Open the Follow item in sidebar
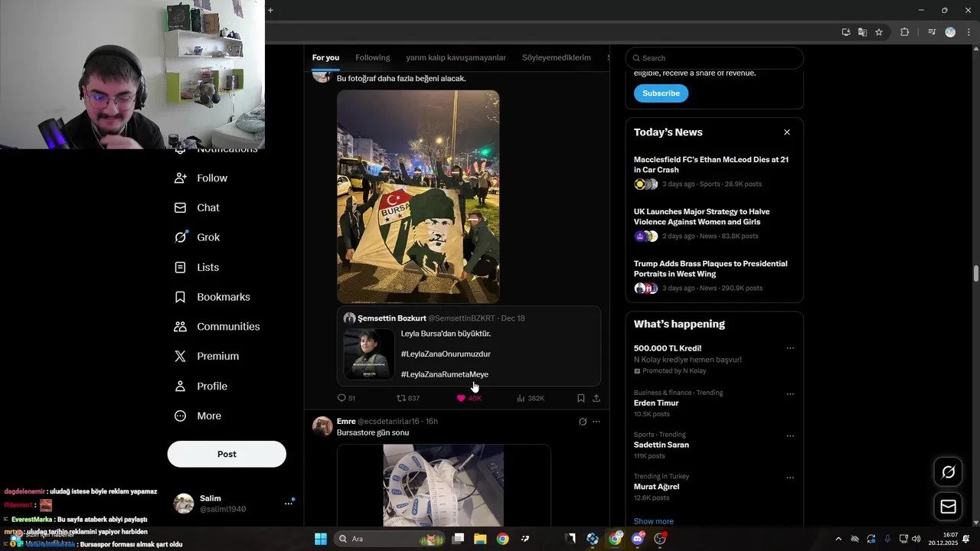The height and width of the screenshot is (551, 980). [201, 178]
